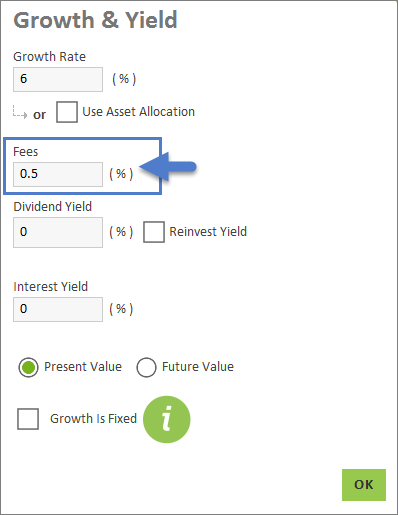Screen dimensions: 398x515
Task: Open the green info icon
Action: point(167,419)
